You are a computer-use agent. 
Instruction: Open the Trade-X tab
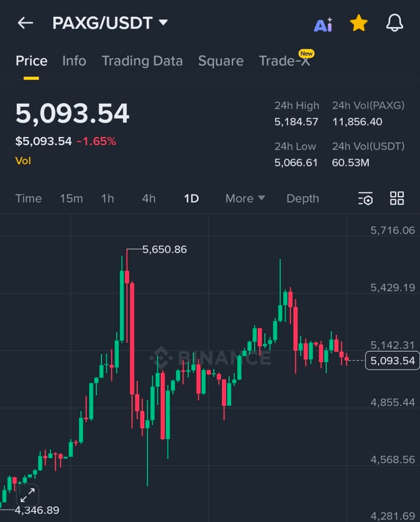pyautogui.click(x=285, y=61)
